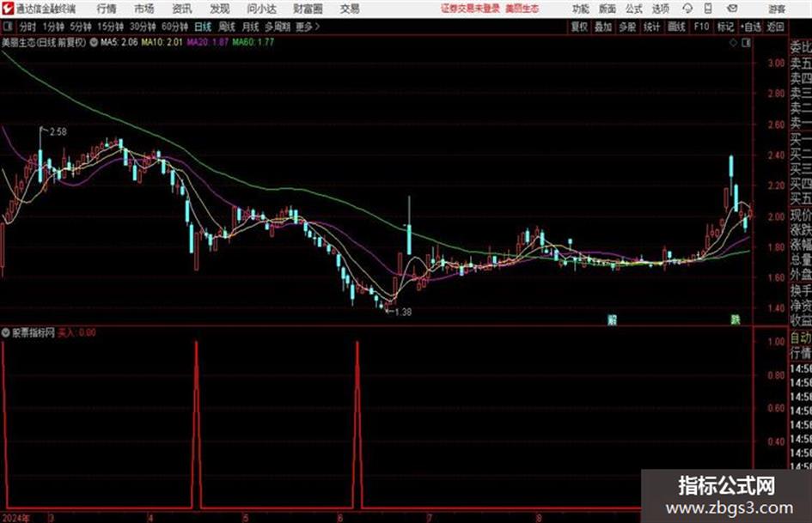This screenshot has height=523, width=812.
Task: Open the 行情 menu
Action: pos(107,9)
